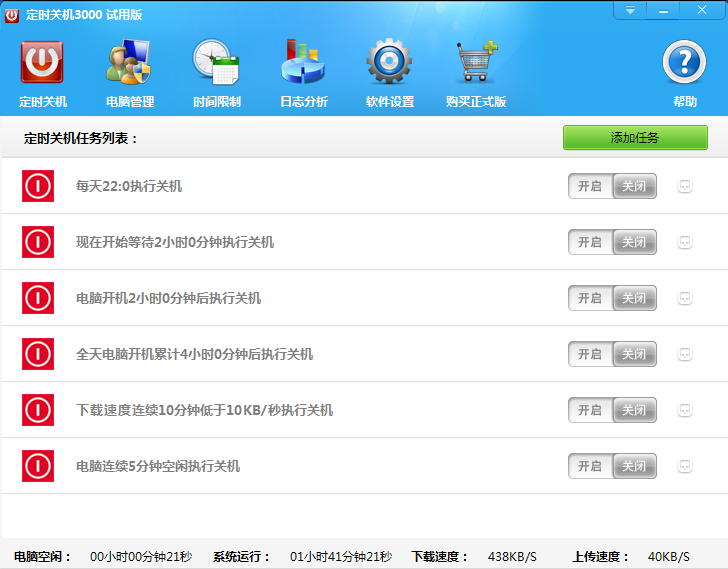Open the 帮助 help question mark
The width and height of the screenshot is (728, 569).
click(684, 73)
